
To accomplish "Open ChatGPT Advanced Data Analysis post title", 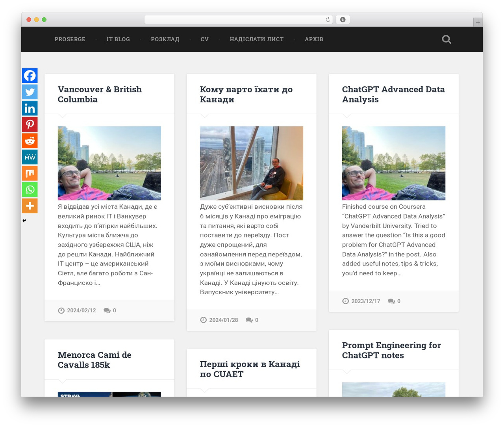I will coord(393,94).
